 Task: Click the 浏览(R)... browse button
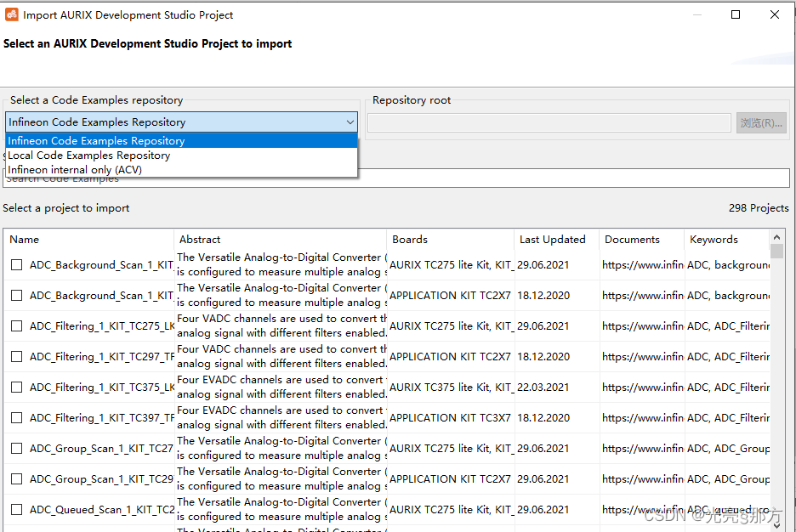coord(761,122)
